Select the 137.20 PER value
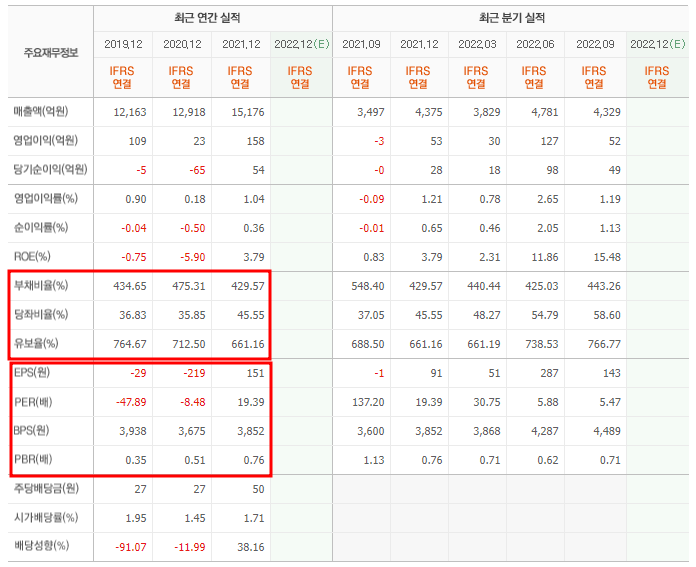Image resolution: width=696 pixels, height=567 pixels. tap(368, 402)
